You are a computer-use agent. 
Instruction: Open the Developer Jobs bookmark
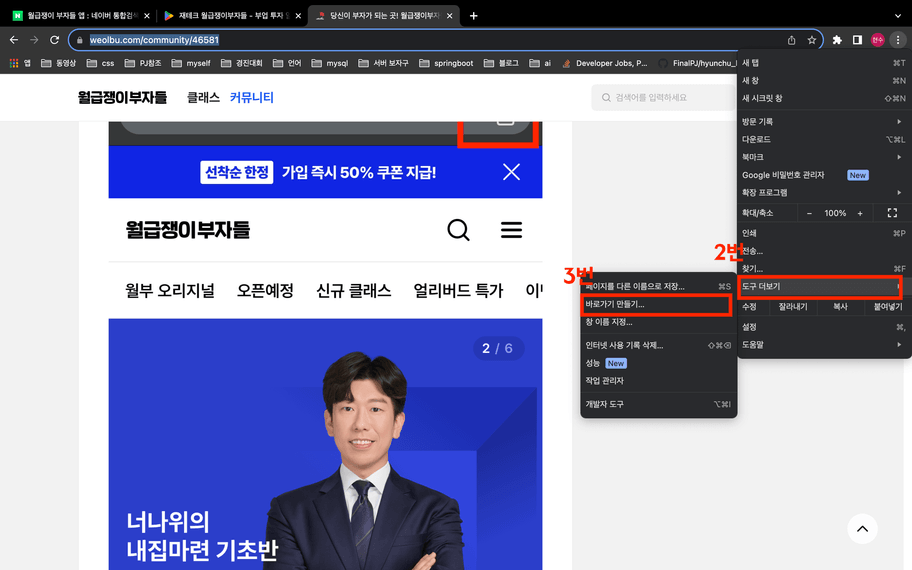[605, 63]
